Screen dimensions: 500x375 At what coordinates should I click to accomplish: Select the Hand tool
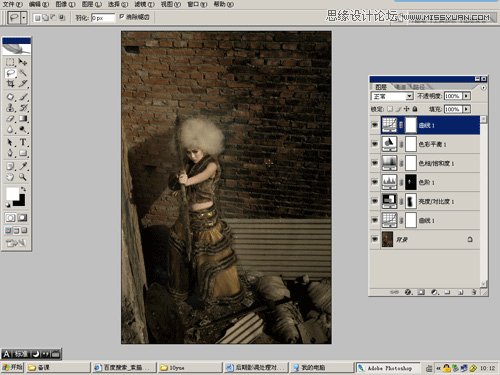10,177
